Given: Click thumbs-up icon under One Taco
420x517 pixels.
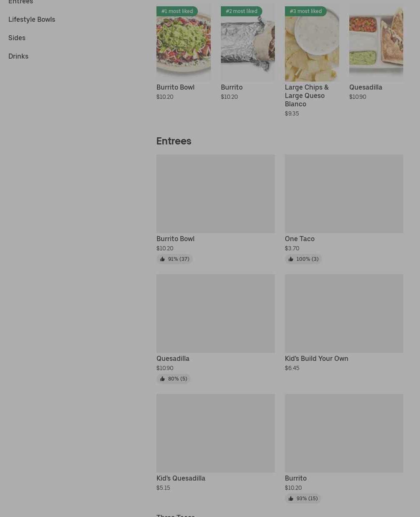Looking at the screenshot, I should coord(291,259).
